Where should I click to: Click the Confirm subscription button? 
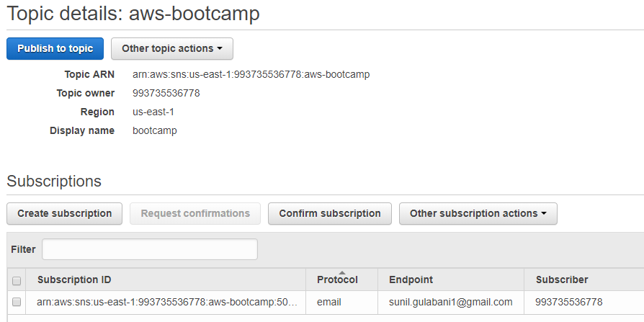click(330, 213)
